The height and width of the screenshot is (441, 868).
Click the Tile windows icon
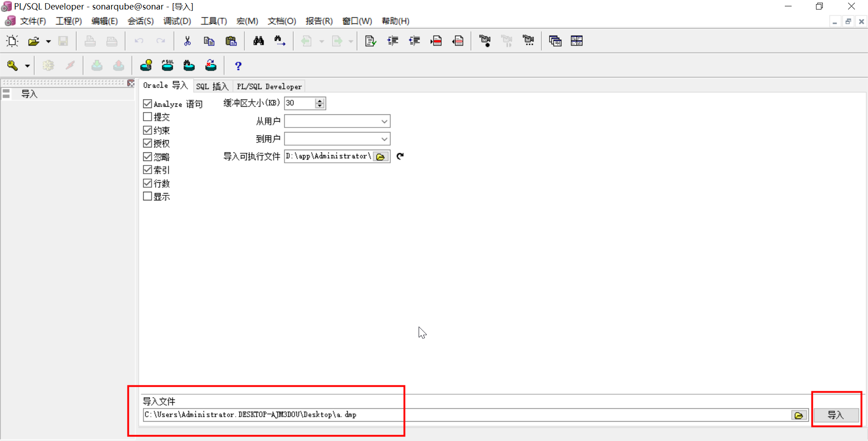coord(577,41)
